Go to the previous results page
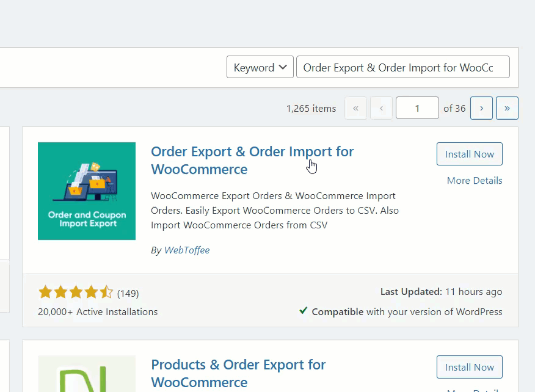The image size is (535, 392). pyautogui.click(x=381, y=108)
